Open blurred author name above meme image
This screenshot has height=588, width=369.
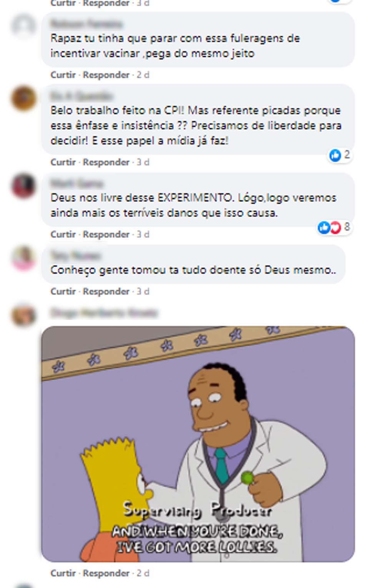pyautogui.click(x=104, y=313)
